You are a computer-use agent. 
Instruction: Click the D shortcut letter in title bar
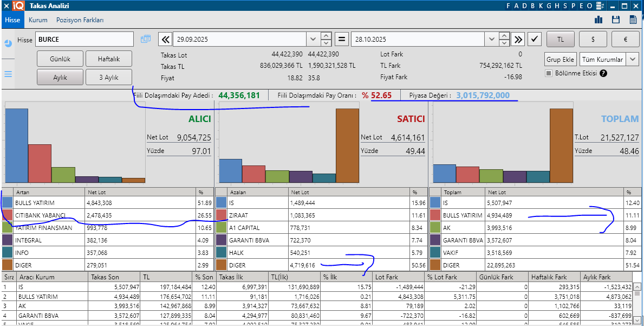524,6
